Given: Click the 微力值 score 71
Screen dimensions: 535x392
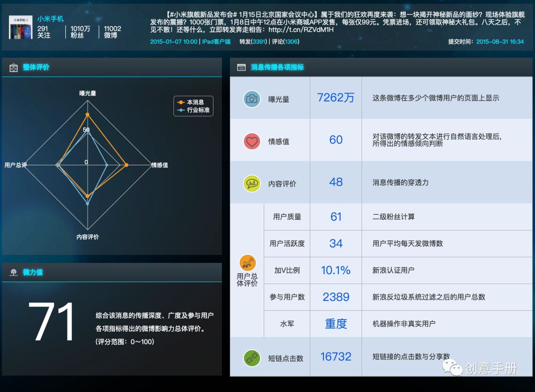Looking at the screenshot, I should 51,322.
